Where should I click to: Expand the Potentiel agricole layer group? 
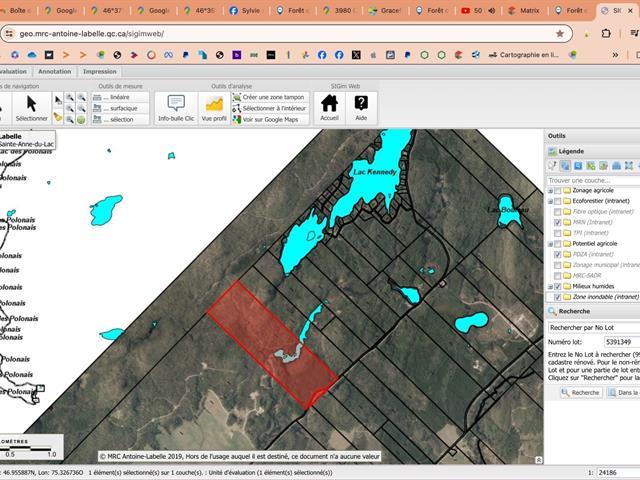(x=549, y=243)
